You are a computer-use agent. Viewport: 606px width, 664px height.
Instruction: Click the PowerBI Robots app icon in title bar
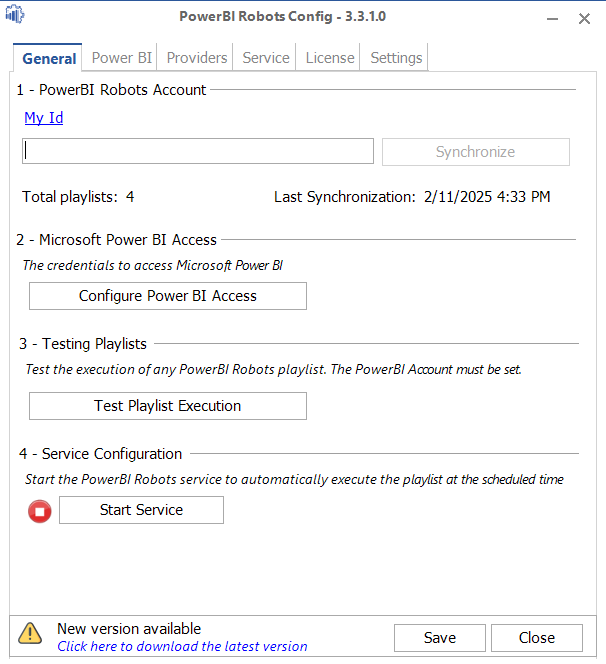[16, 16]
